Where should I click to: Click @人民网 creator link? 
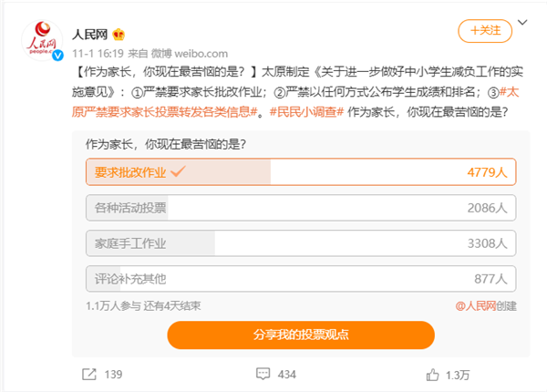476,306
